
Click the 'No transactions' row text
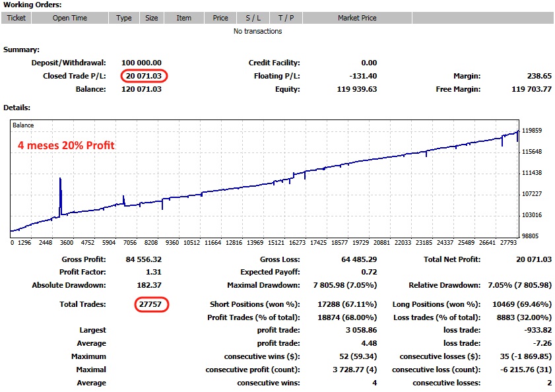click(x=257, y=31)
